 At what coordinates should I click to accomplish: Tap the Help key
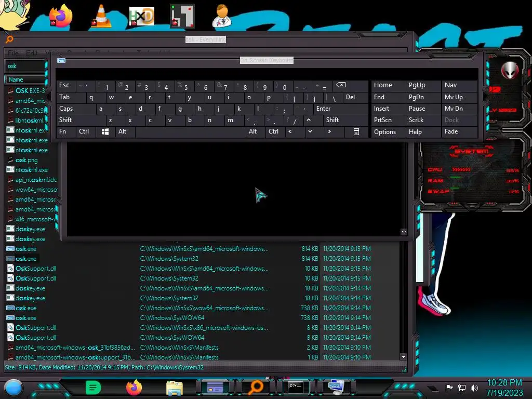pos(423,131)
